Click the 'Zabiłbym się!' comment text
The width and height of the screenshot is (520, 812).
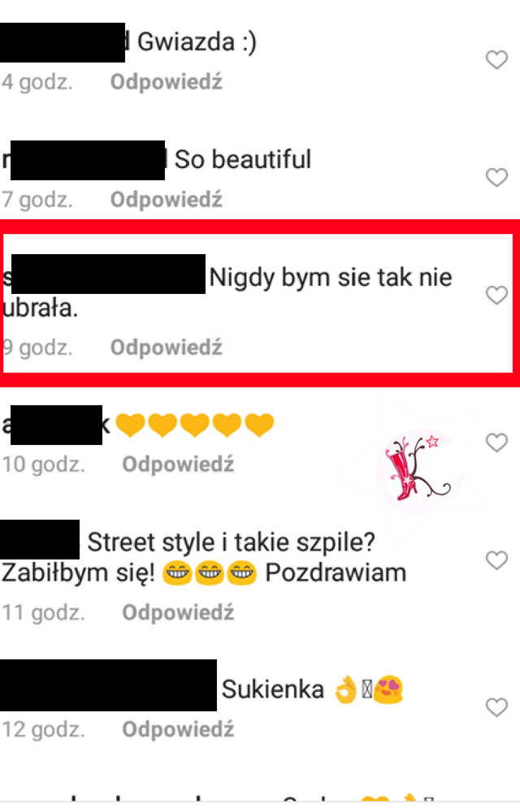point(78,574)
